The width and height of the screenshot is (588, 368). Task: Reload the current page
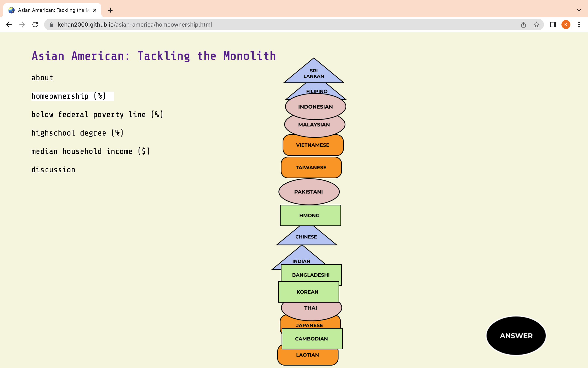tap(35, 25)
